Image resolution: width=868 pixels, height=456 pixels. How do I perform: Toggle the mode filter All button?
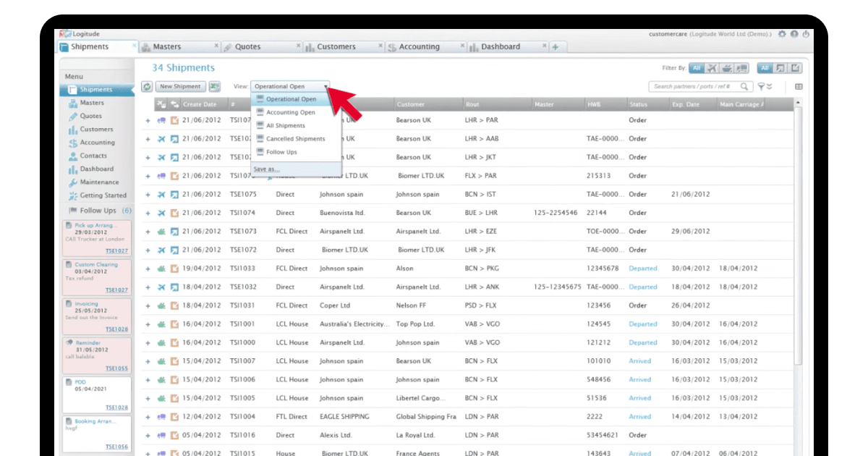696,68
